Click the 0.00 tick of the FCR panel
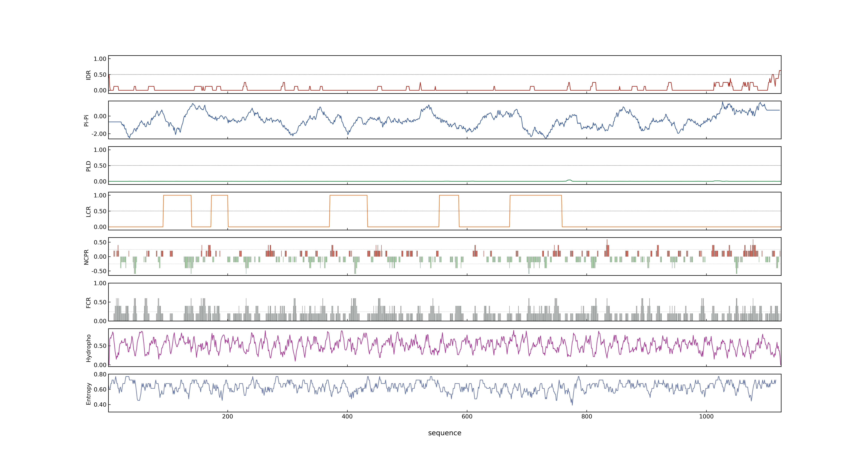This screenshot has width=868, height=463. (100, 321)
